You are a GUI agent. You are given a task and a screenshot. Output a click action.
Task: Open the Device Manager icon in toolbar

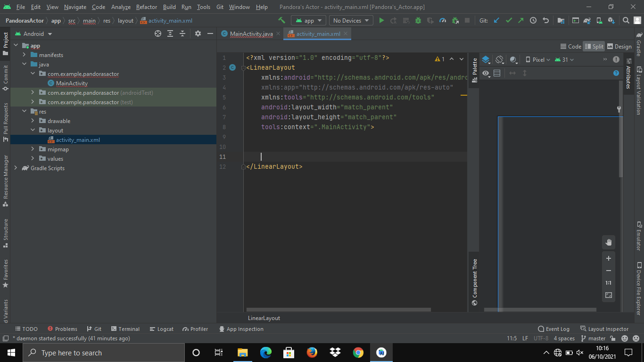tap(599, 21)
